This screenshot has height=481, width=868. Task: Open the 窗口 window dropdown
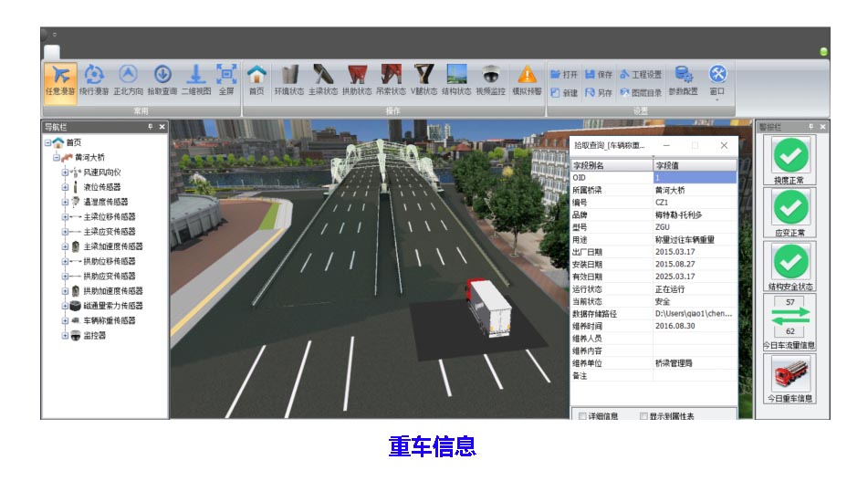[717, 79]
